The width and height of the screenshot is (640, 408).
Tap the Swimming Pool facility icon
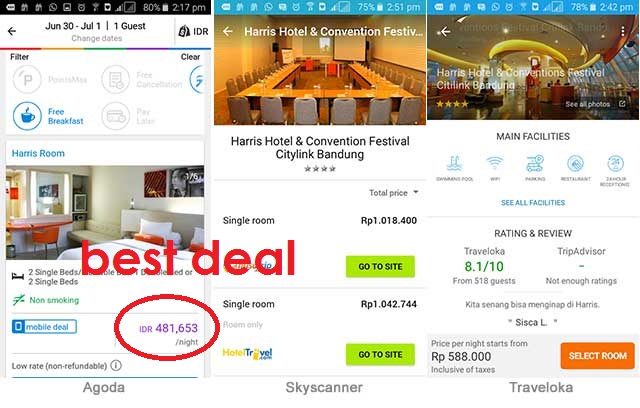pos(454,168)
